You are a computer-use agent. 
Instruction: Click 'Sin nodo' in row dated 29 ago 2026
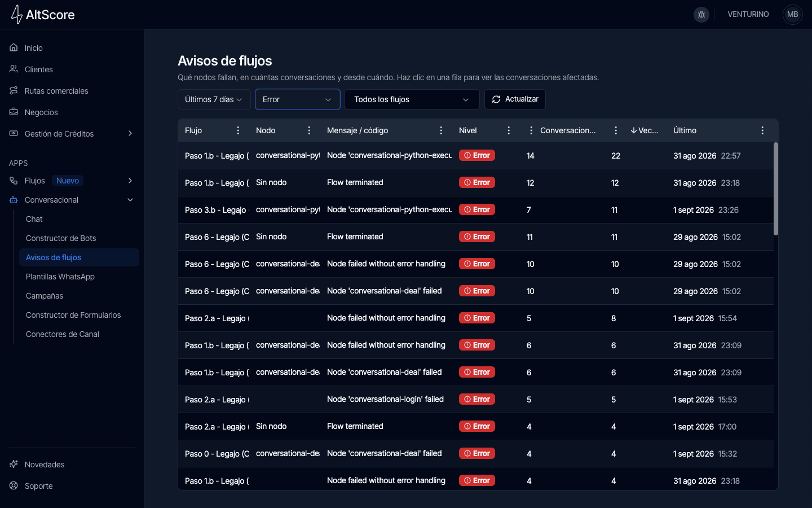pos(271,237)
